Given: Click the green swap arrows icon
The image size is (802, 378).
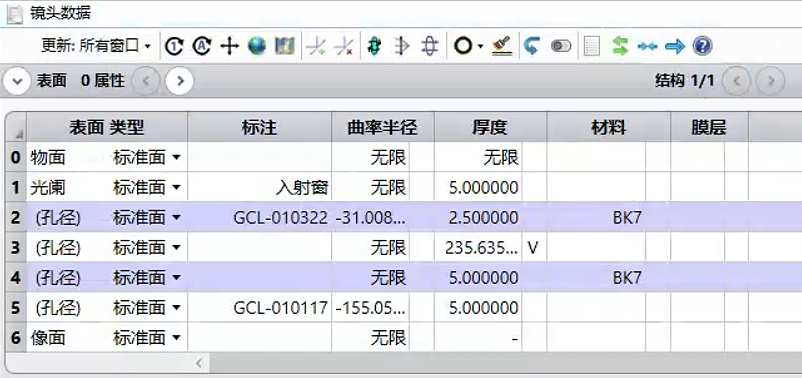Looking at the screenshot, I should pos(619,47).
